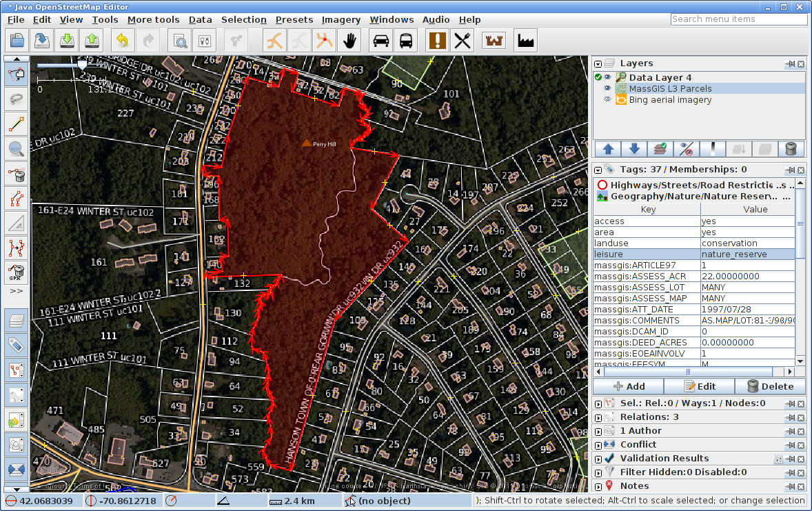812x511 pixels.
Task: Collapse the Layers panel
Action: click(x=598, y=63)
